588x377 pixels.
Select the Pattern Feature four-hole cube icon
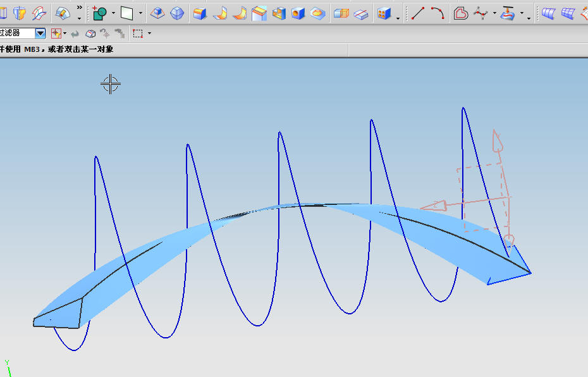[x=384, y=13]
